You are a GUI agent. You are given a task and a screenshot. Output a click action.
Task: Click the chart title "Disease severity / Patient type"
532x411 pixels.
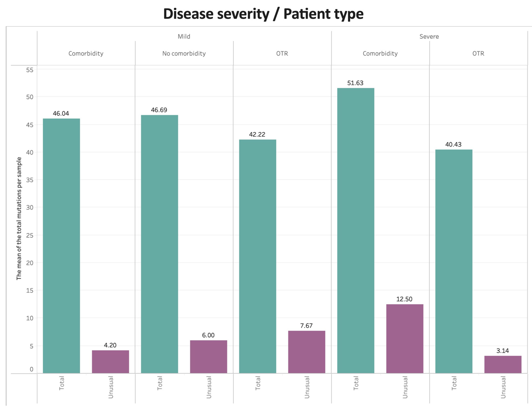point(263,14)
